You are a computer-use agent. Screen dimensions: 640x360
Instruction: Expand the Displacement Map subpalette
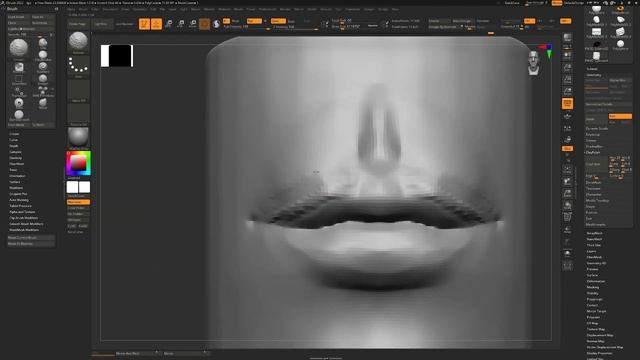600,335
